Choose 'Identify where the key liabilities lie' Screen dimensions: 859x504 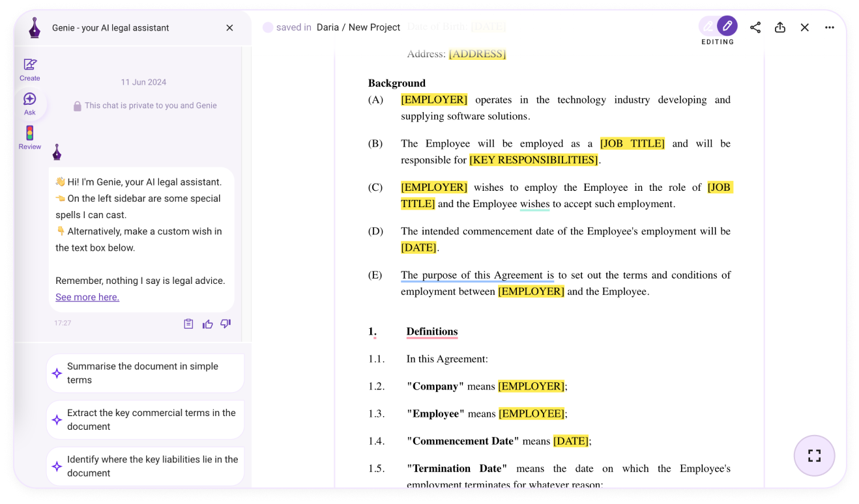tap(145, 466)
